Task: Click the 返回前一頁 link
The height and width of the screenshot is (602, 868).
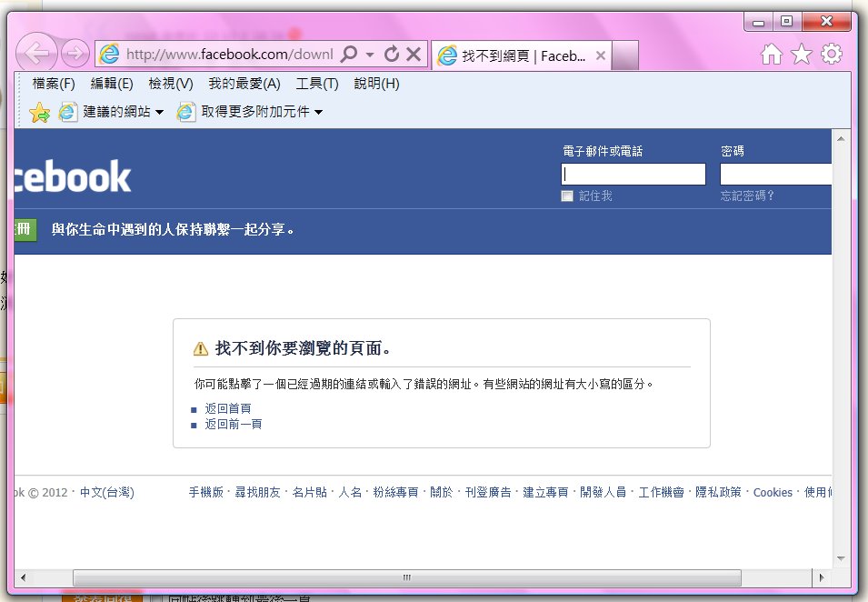Action: tap(234, 424)
